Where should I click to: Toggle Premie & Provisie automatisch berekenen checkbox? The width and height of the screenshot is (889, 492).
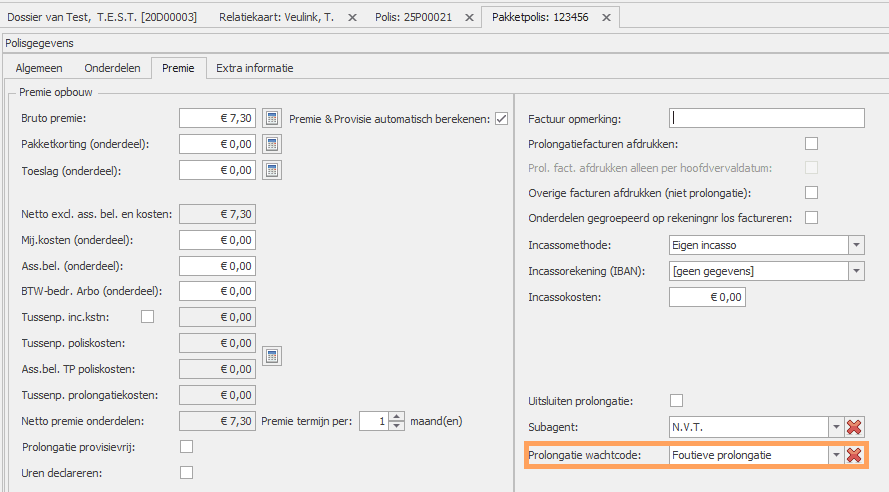click(x=501, y=118)
